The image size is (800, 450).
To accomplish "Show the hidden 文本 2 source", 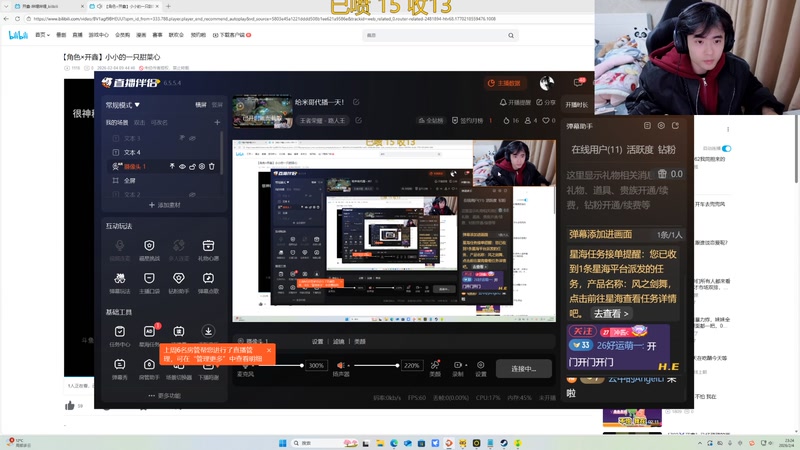I will tap(192, 194).
